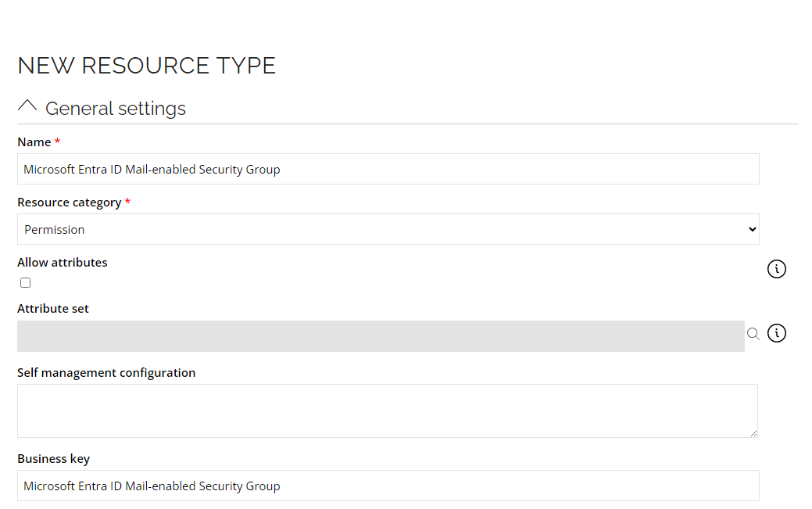Show info for Allow attributes
Viewport: 812px width, 509px height.
(x=776, y=269)
